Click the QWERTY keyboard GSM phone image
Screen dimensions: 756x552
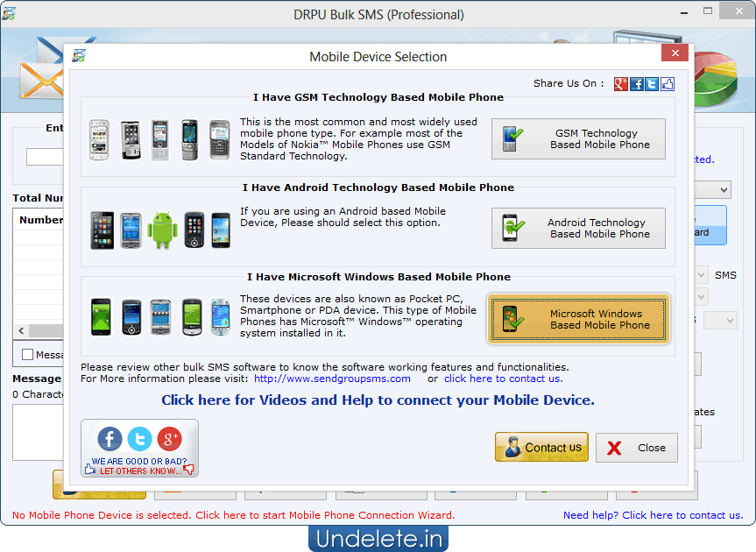pyautogui.click(x=220, y=140)
